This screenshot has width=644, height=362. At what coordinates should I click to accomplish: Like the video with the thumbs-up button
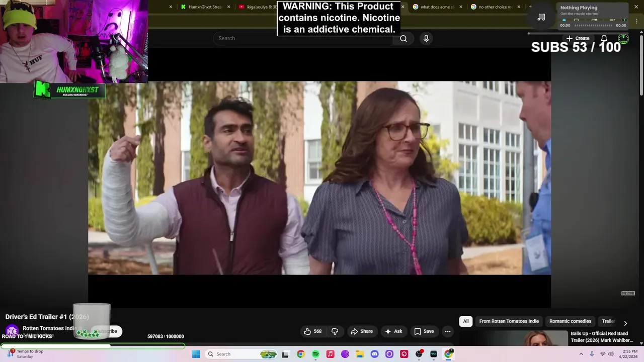(312, 331)
